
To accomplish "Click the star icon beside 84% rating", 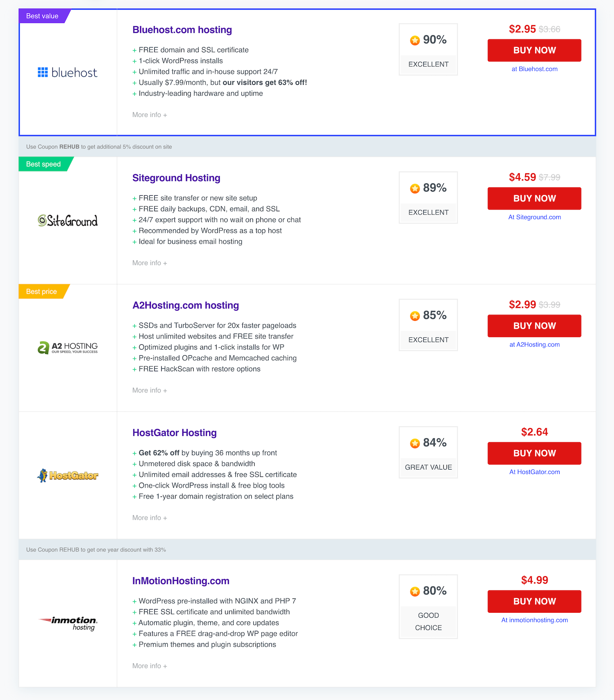I will (x=415, y=443).
